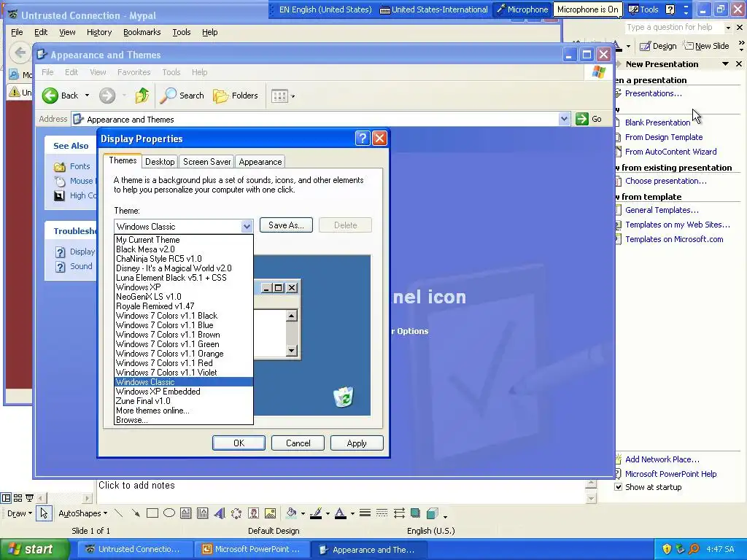Open Display troubleshooter link

click(x=82, y=252)
